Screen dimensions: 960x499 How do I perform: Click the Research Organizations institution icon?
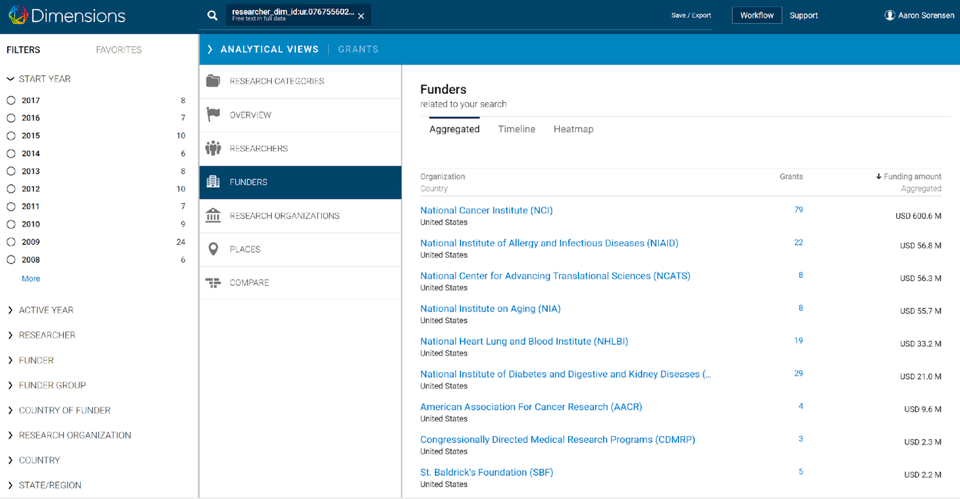click(213, 216)
